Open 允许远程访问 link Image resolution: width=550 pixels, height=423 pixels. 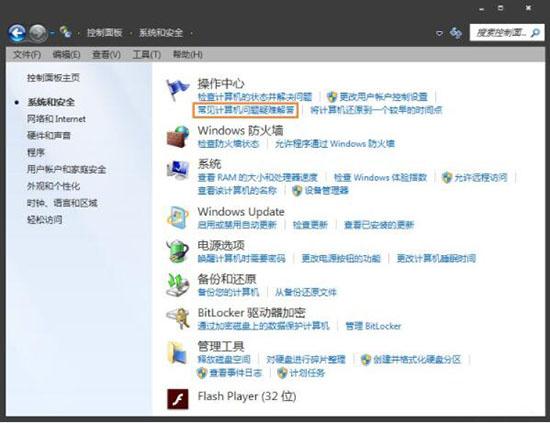coord(481,177)
